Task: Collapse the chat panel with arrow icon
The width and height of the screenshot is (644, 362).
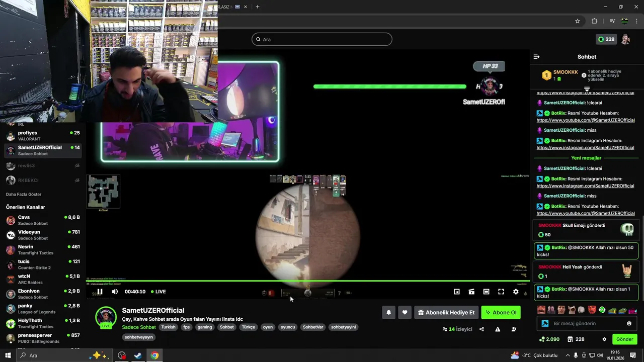Action: [536, 57]
